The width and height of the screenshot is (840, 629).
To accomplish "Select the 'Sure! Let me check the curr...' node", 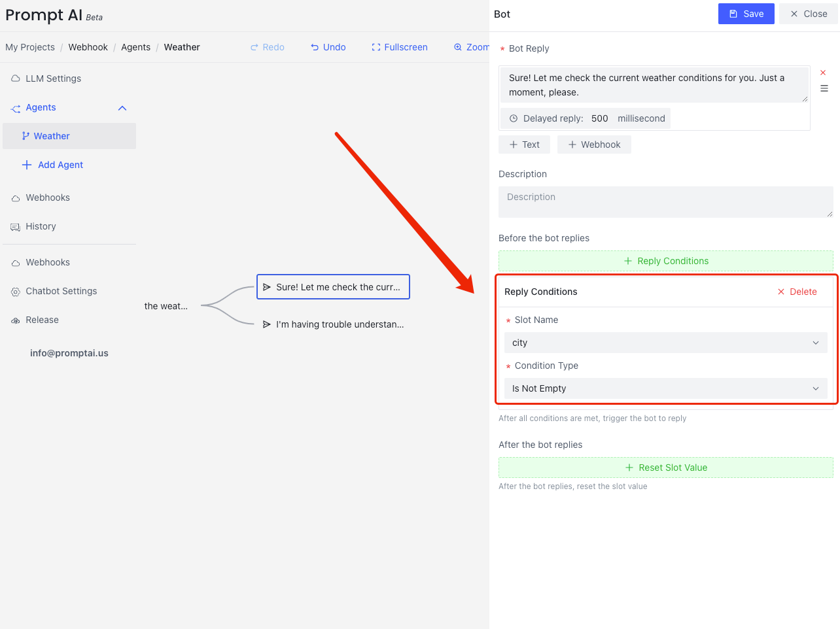I will click(333, 287).
